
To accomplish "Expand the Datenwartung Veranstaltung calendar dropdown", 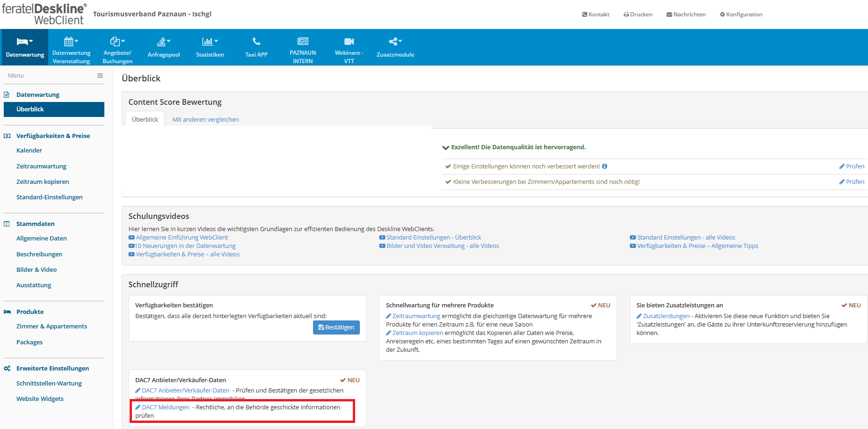I will coord(71,42).
